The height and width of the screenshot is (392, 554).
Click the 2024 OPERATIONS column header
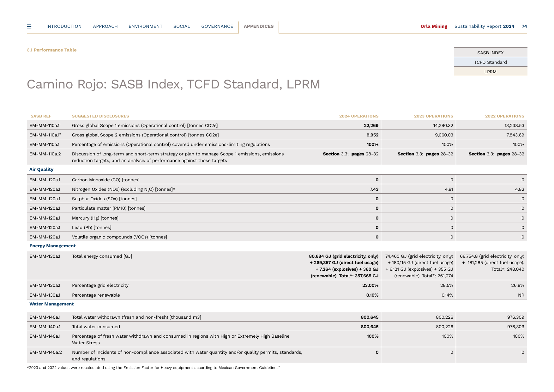359,116
